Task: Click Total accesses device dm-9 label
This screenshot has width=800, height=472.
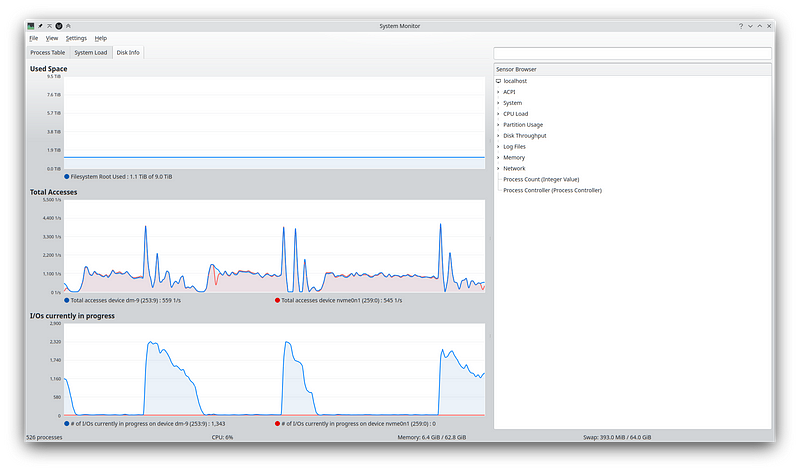Action: click(x=126, y=301)
